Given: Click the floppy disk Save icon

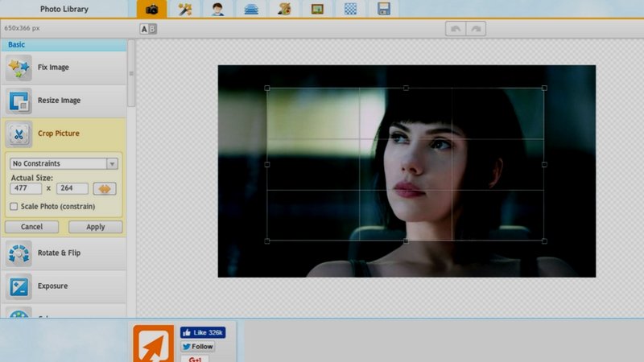Looking at the screenshot, I should click(x=384, y=9).
